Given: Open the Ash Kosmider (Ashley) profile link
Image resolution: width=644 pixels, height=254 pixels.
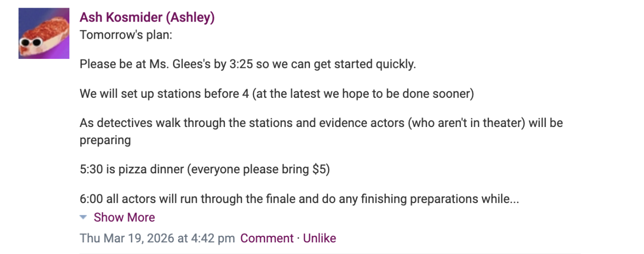Looking at the screenshot, I should (147, 18).
